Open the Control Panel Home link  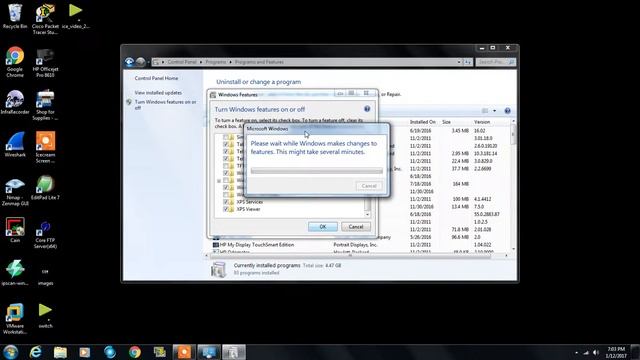[x=156, y=78]
